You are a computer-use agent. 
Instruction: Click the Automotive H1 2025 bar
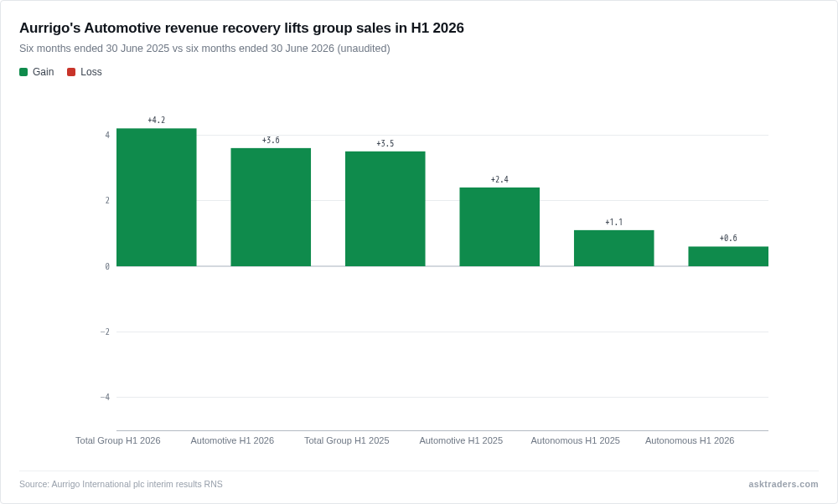pyautogui.click(x=499, y=227)
